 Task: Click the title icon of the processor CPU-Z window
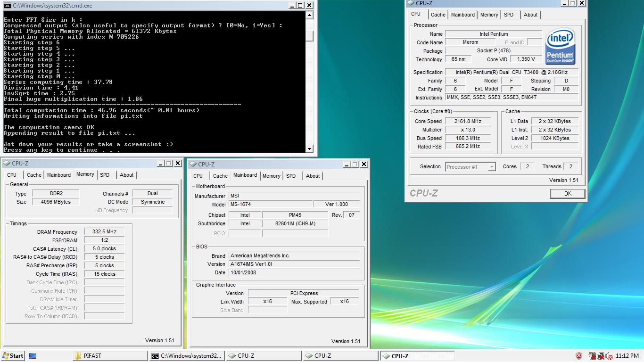[410, 3]
